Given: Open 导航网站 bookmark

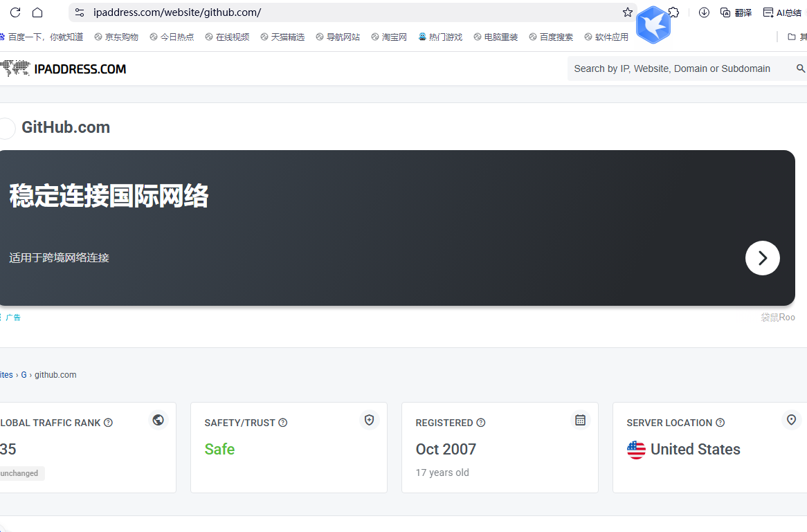Looking at the screenshot, I should pos(338,37).
